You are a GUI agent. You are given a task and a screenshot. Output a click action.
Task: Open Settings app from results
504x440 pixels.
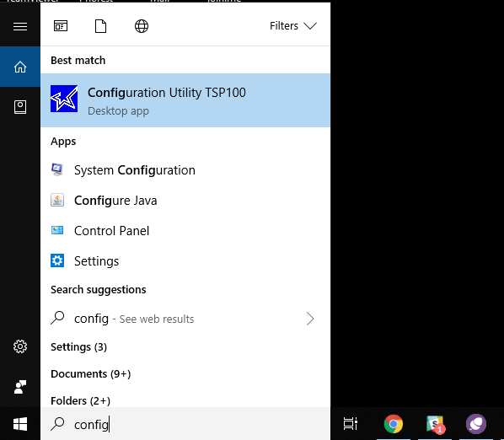185,261
